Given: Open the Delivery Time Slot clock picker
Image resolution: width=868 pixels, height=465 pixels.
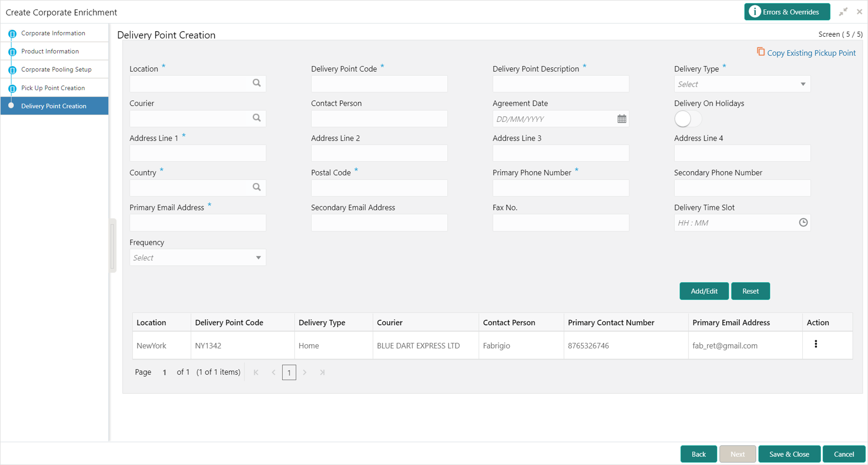Looking at the screenshot, I should (x=803, y=223).
